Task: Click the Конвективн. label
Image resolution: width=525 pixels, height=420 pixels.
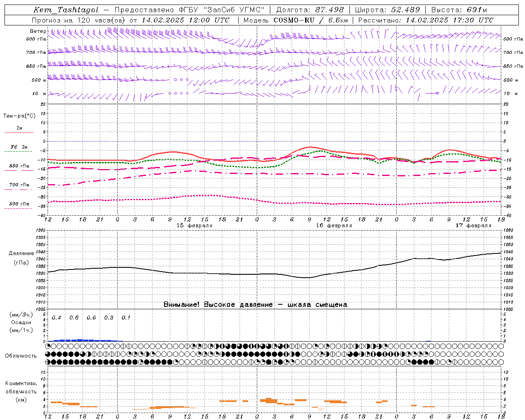Action: pyautogui.click(x=21, y=383)
